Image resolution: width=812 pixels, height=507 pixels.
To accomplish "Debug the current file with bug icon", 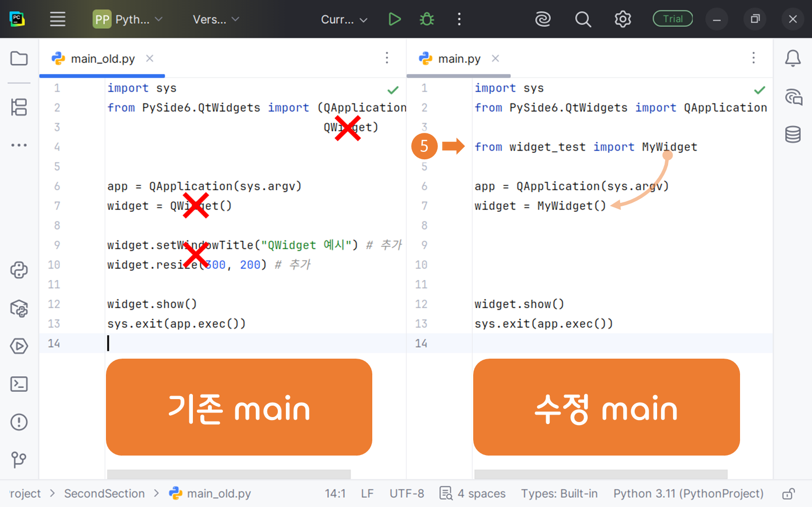I will click(x=427, y=19).
